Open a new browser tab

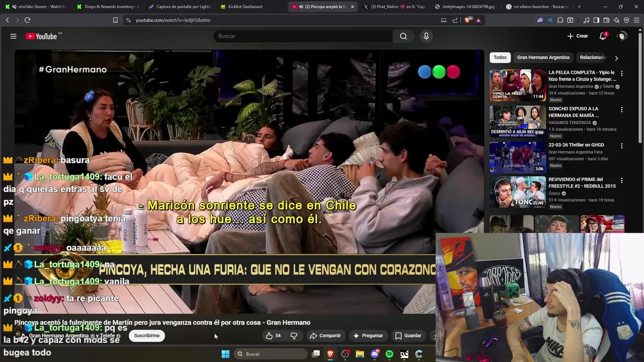(x=579, y=7)
